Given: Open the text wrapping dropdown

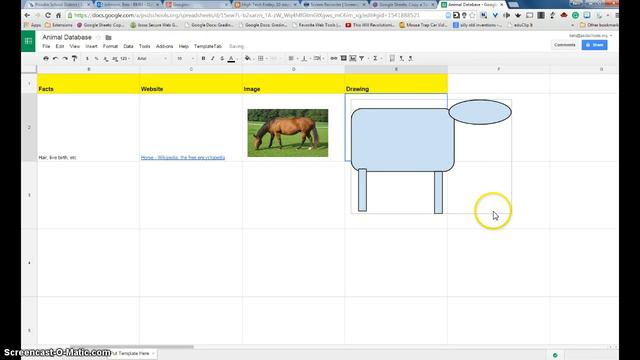Looking at the screenshot, I should pos(318,58).
